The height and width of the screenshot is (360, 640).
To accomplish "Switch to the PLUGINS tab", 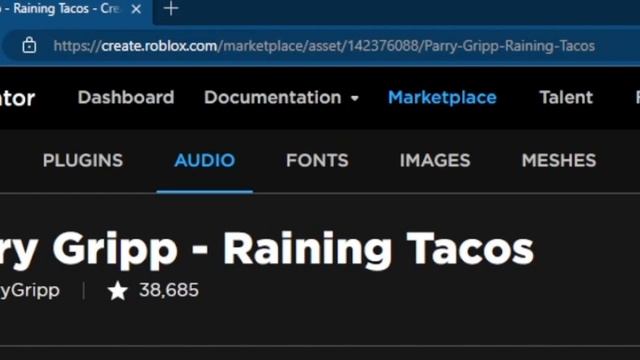I will pos(83,160).
